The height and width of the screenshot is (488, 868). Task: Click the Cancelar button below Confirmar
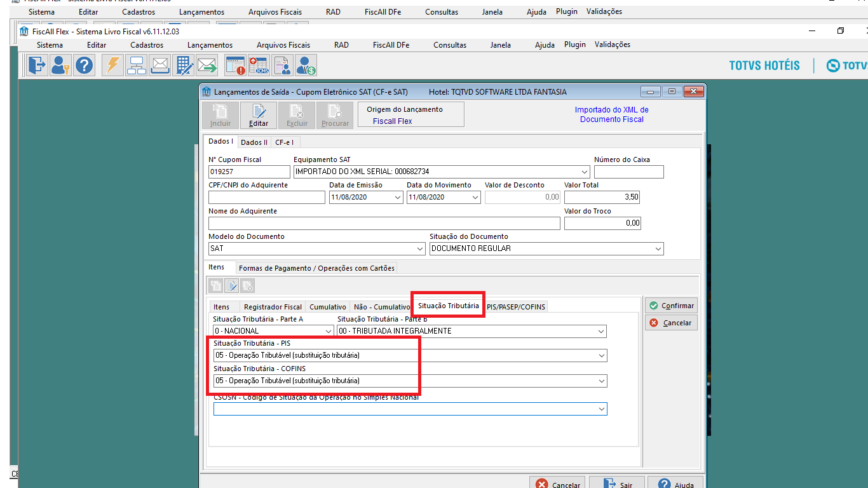point(672,323)
